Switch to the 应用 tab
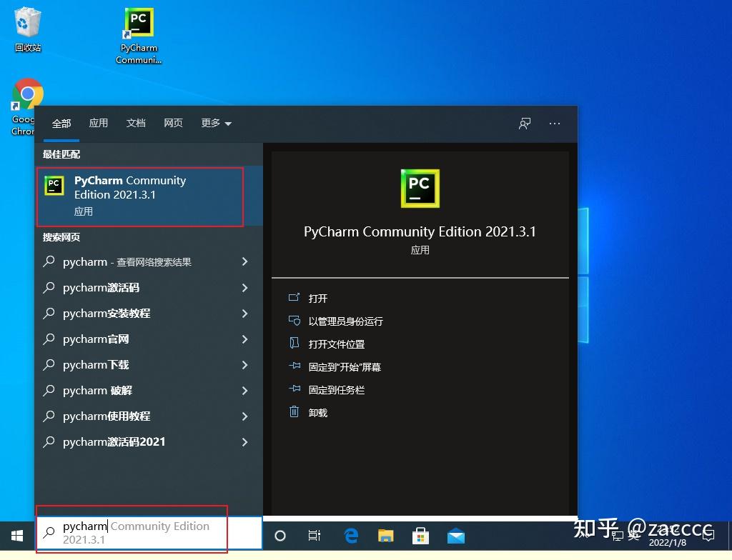The image size is (732, 560). point(99,123)
